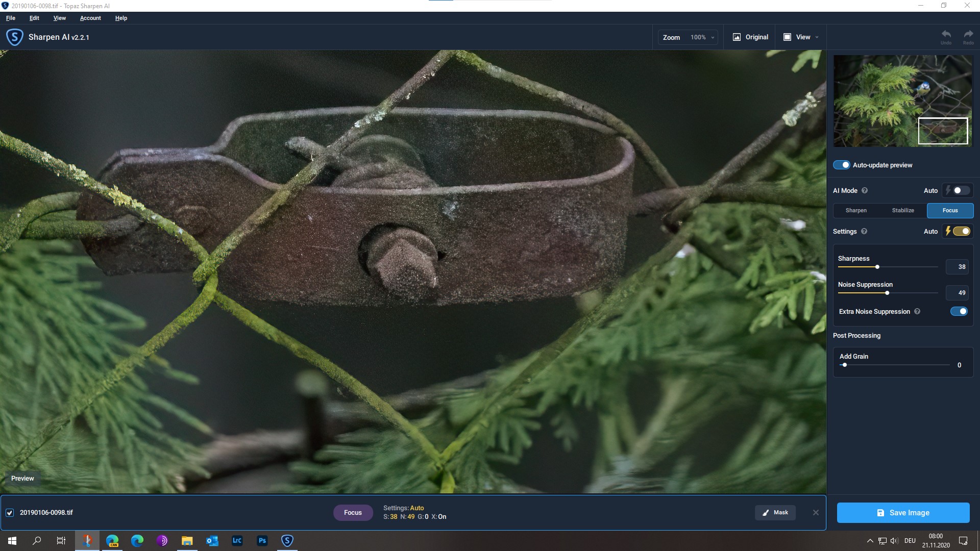Disable Extra Noise Suppression toggle
The height and width of the screenshot is (551, 980).
pyautogui.click(x=959, y=312)
